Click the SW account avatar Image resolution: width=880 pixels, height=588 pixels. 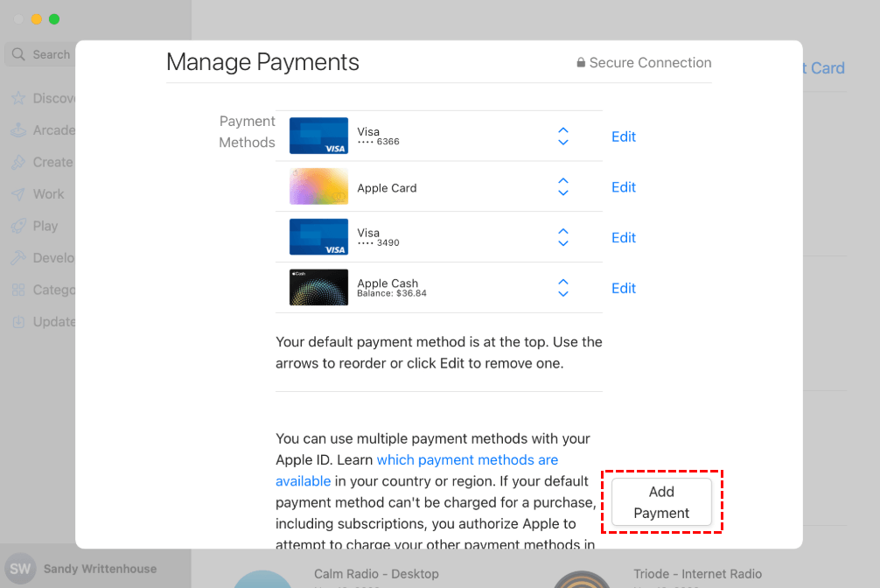pos(20,569)
